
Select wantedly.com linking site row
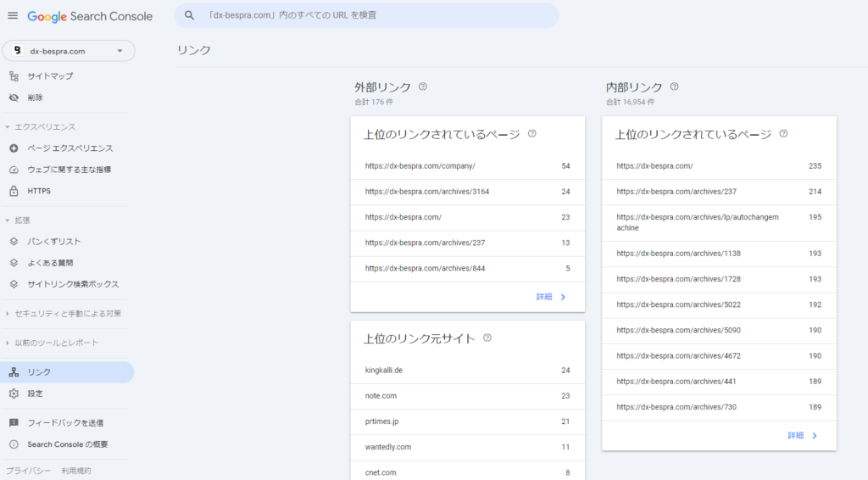pos(468,447)
